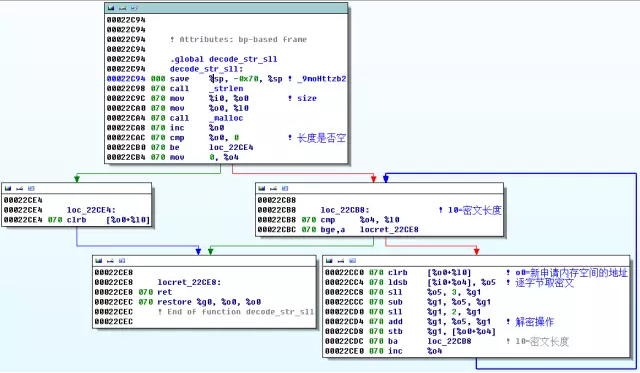The width and height of the screenshot is (640, 373).
Task: Click the node color icon on decode_str_sll block
Action: 111,8
